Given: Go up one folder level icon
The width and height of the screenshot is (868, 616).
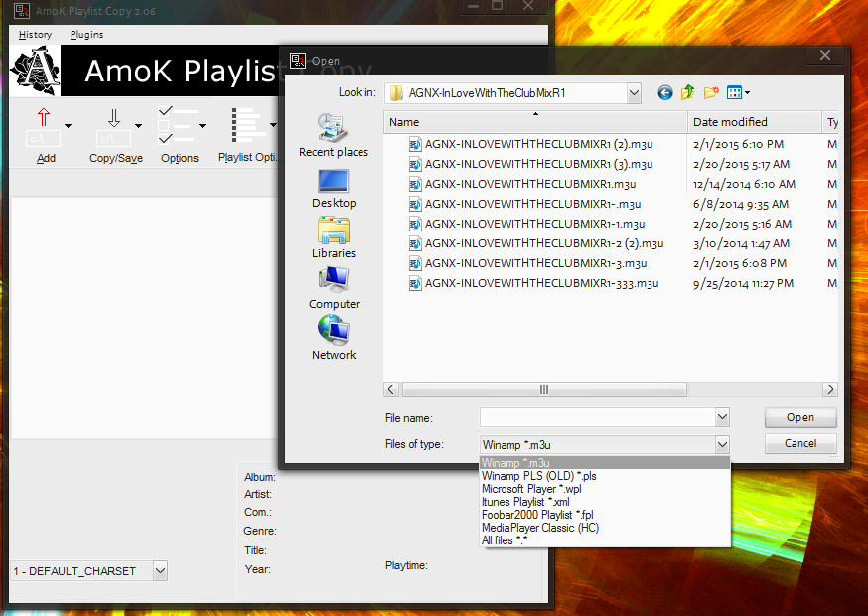Looking at the screenshot, I should 688,93.
